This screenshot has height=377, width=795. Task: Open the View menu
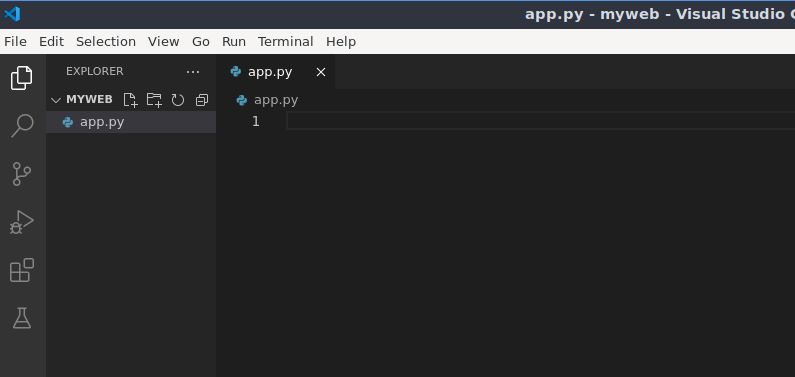[163, 42]
